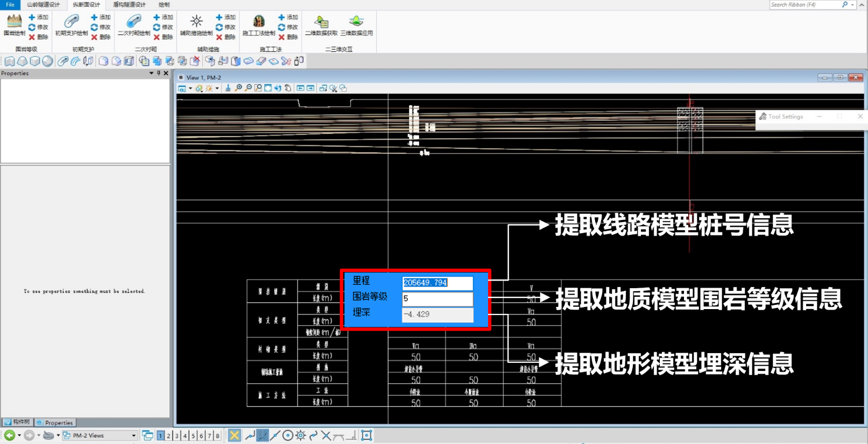Open the Properties panel dropdown arrow
This screenshot has width=868, height=444.
point(151,73)
